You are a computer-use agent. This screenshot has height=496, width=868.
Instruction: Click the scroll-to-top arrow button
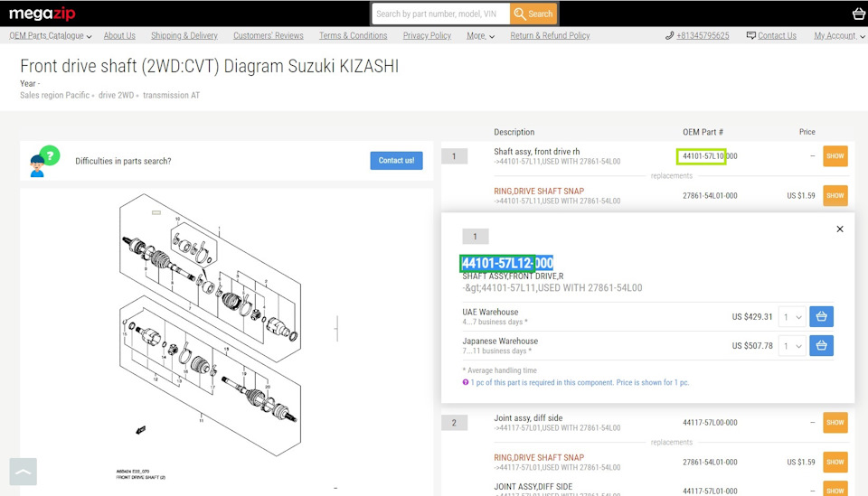pyautogui.click(x=24, y=472)
